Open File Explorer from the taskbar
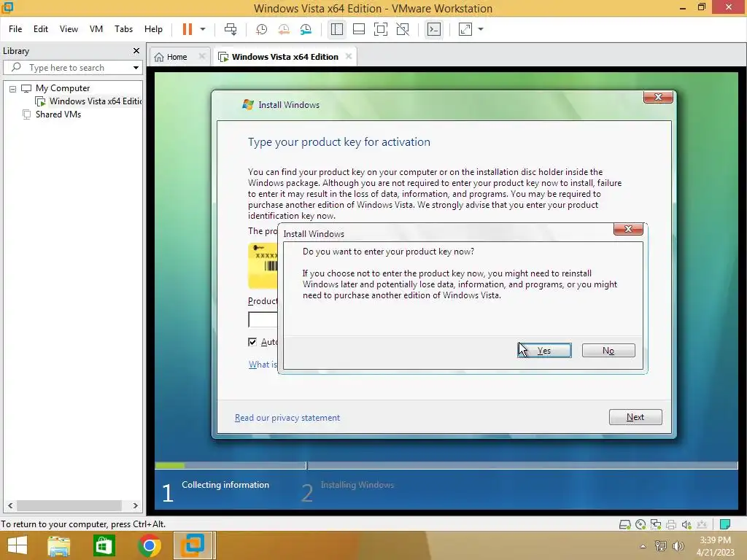The image size is (747, 560). tap(58, 545)
